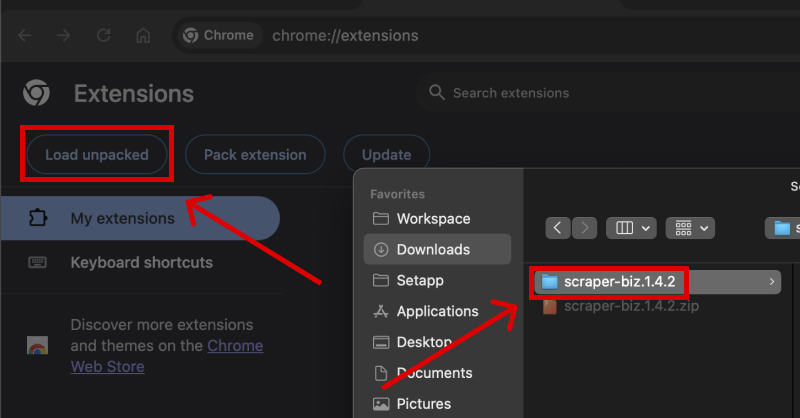
Task: Click the Load unpacked button
Action: (97, 155)
